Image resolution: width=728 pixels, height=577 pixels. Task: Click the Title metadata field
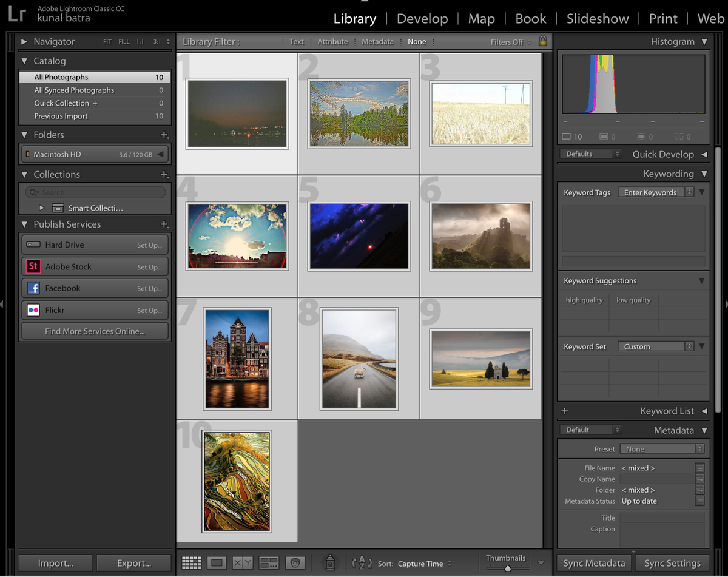tap(662, 518)
